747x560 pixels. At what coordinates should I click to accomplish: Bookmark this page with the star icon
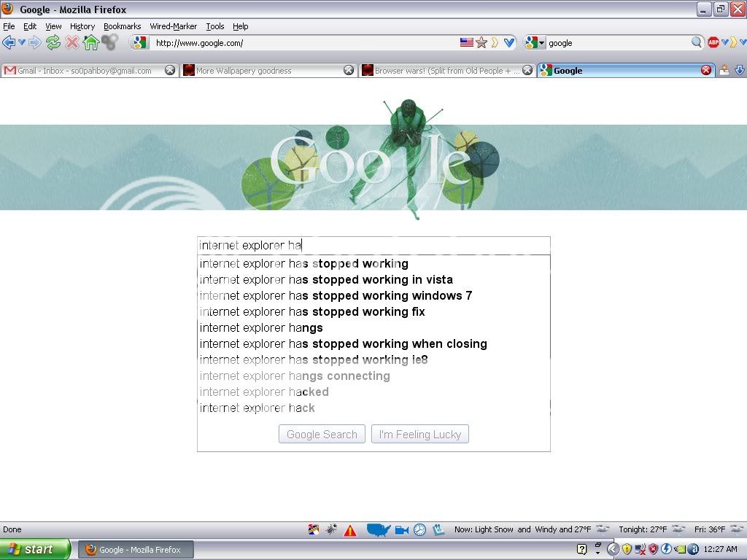(481, 43)
